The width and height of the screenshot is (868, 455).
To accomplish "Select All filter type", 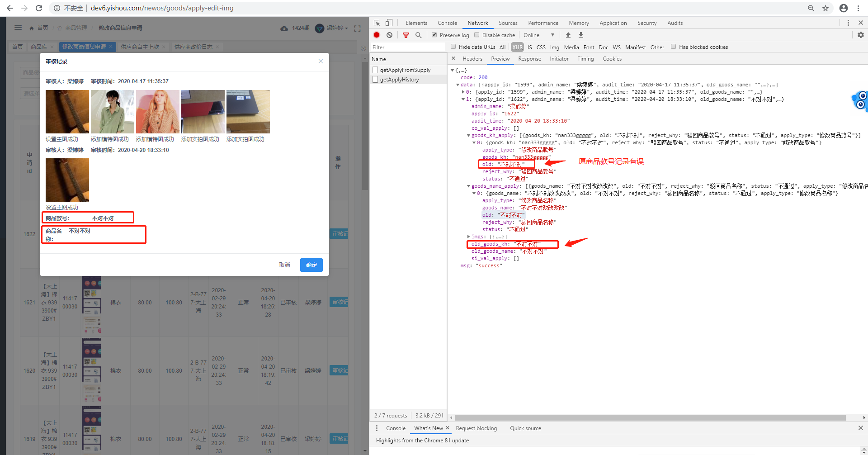I will (502, 47).
